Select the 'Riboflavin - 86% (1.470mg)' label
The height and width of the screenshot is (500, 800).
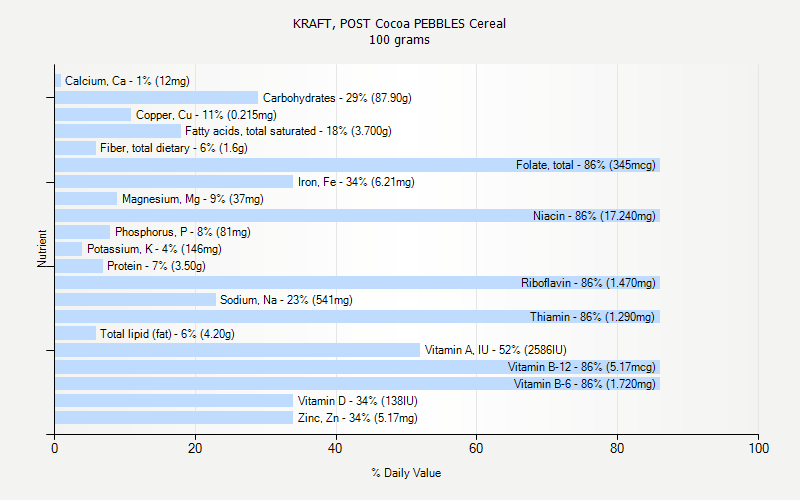tap(588, 283)
